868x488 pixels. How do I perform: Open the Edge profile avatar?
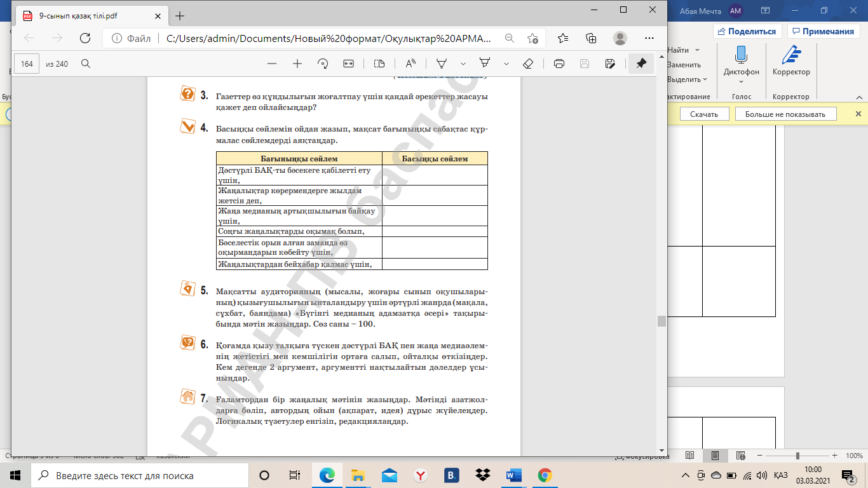[x=620, y=38]
